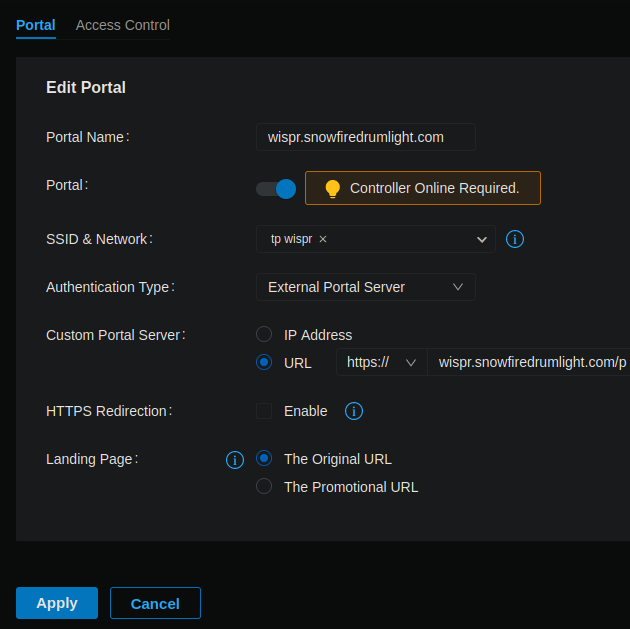Remove the tp wispr SSID tag
The image size is (630, 629).
(323, 239)
